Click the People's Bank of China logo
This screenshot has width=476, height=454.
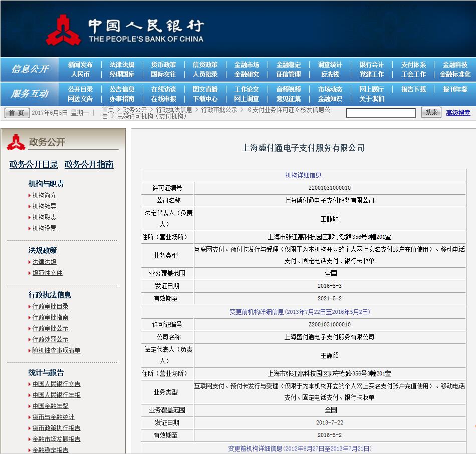click(64, 30)
